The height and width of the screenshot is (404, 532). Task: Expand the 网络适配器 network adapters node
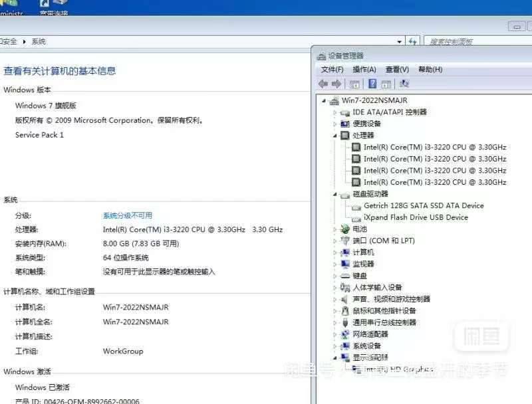pos(334,334)
